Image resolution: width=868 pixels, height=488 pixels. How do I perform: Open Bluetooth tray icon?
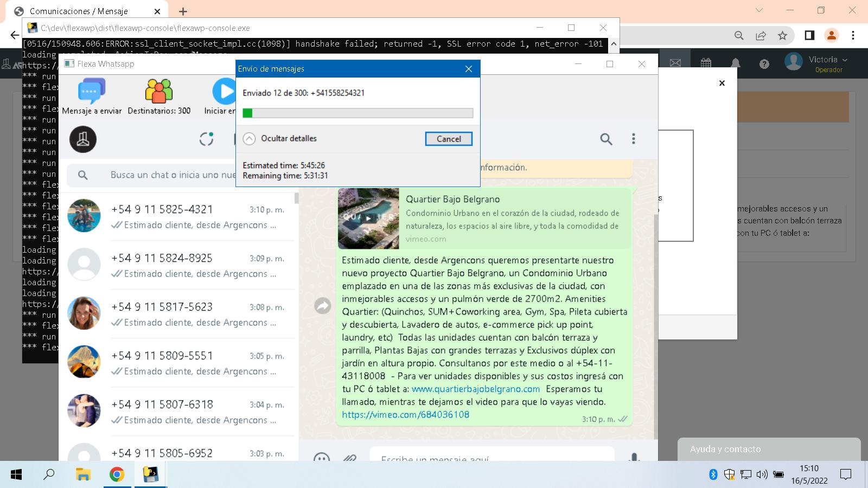pos(713,475)
